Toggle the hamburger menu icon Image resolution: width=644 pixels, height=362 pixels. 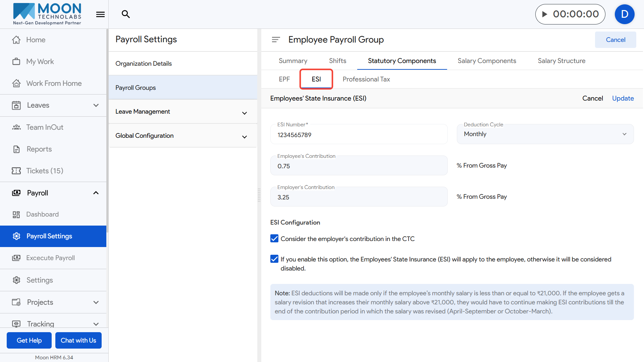(x=100, y=14)
